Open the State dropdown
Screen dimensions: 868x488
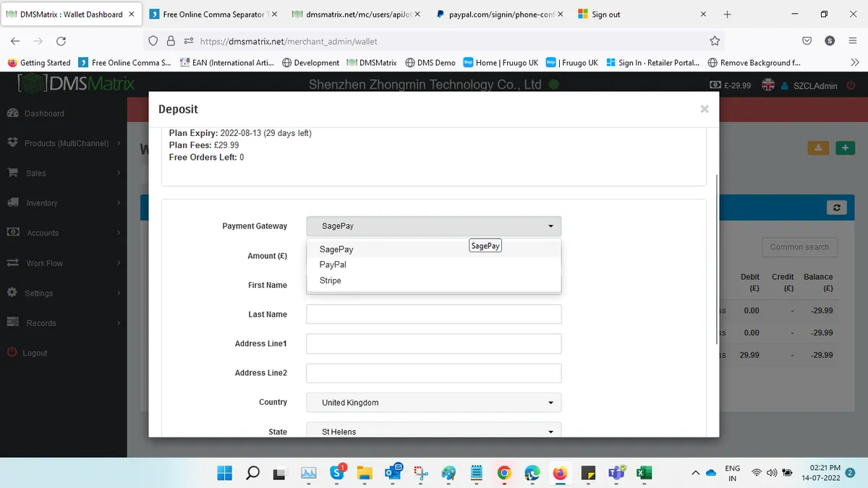[x=434, y=432]
